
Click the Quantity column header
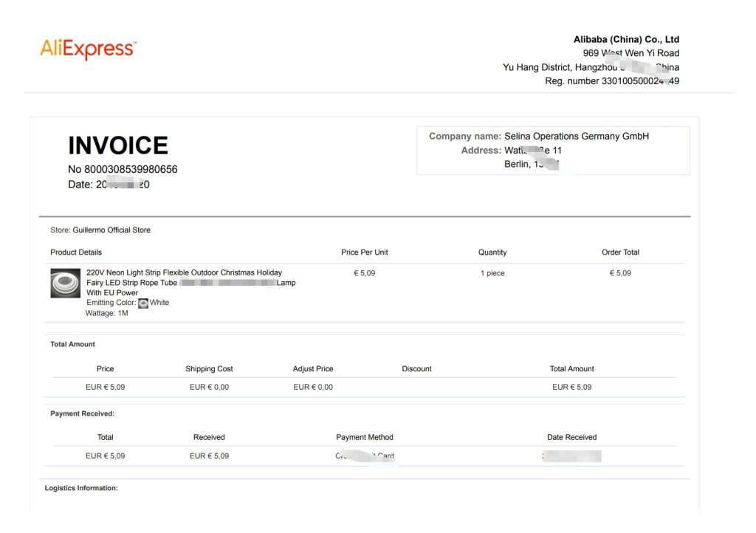pyautogui.click(x=492, y=252)
